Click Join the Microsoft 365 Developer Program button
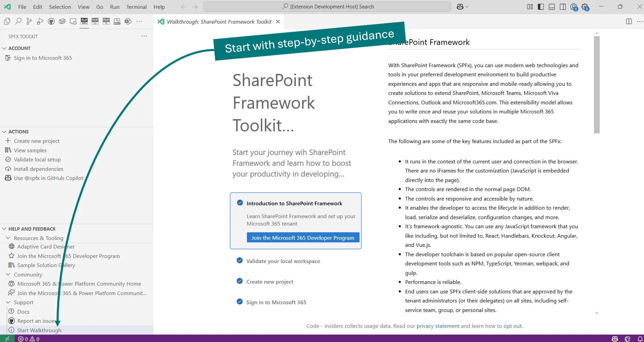Viewport: 644px width, 342px height. coord(303,238)
